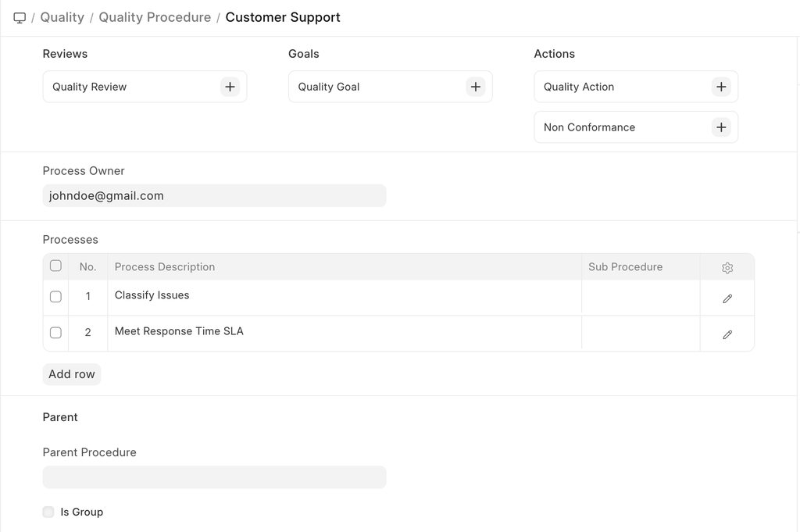This screenshot has width=800, height=532.
Task: Open the Parent Procedure link field
Action: (214, 477)
